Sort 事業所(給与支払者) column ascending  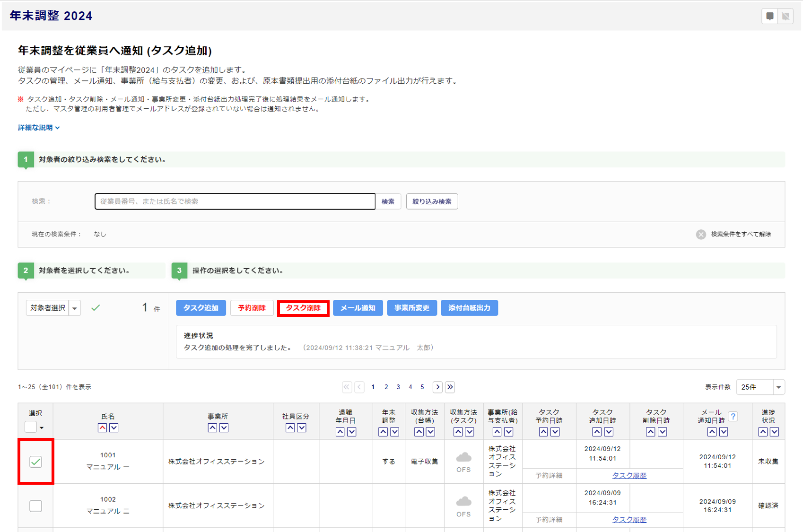tap(497, 432)
